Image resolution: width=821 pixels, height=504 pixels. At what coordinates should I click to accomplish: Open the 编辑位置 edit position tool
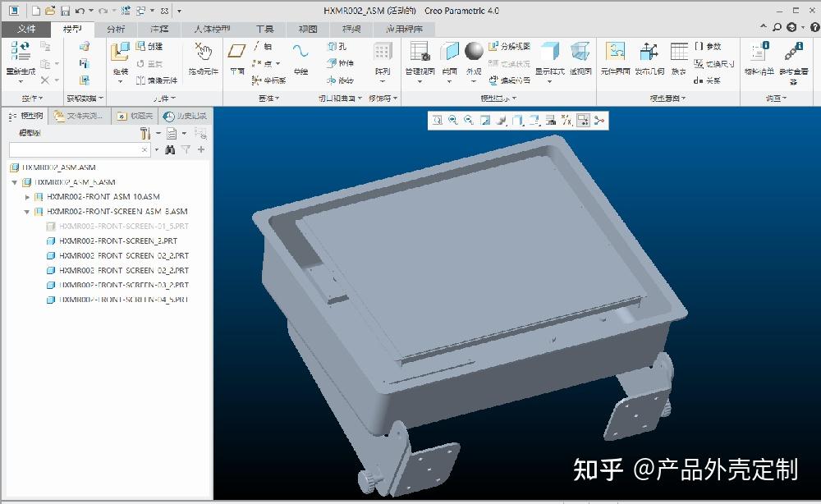(x=510, y=80)
